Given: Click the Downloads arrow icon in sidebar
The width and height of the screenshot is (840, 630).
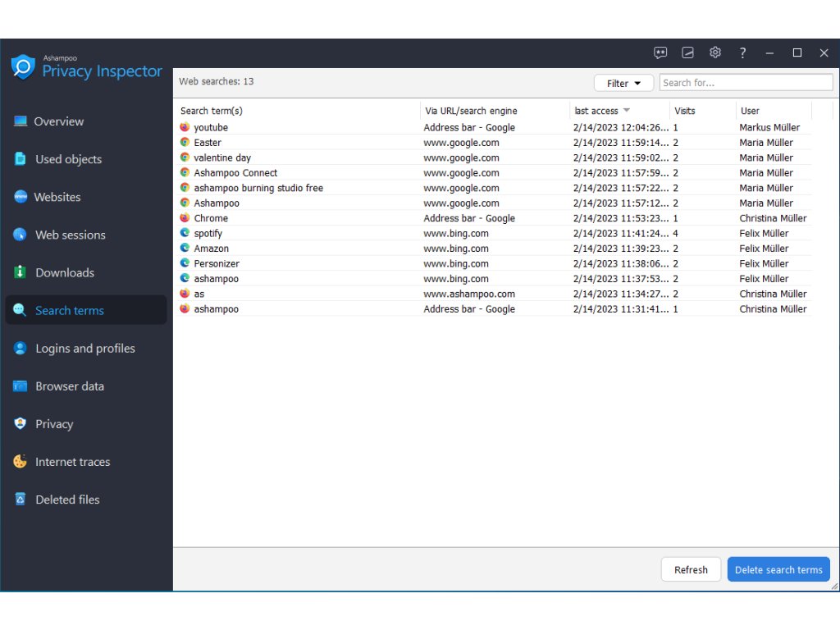Looking at the screenshot, I should [x=21, y=272].
